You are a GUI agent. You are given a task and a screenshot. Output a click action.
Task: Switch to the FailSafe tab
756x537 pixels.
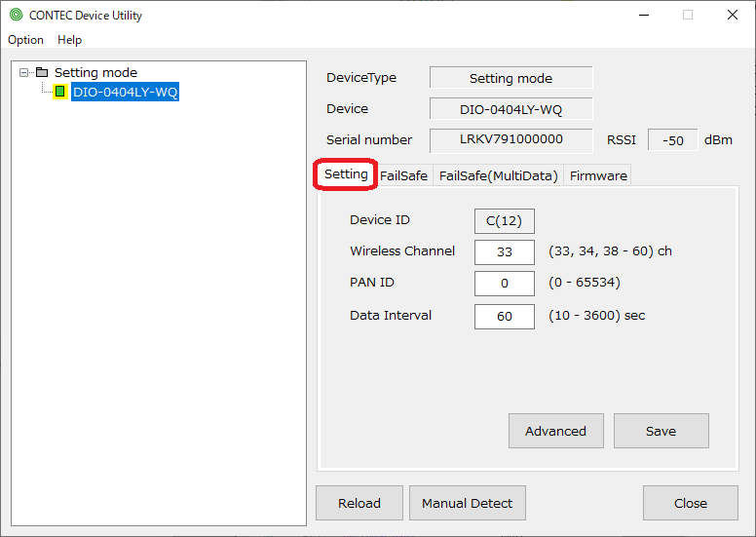403,175
